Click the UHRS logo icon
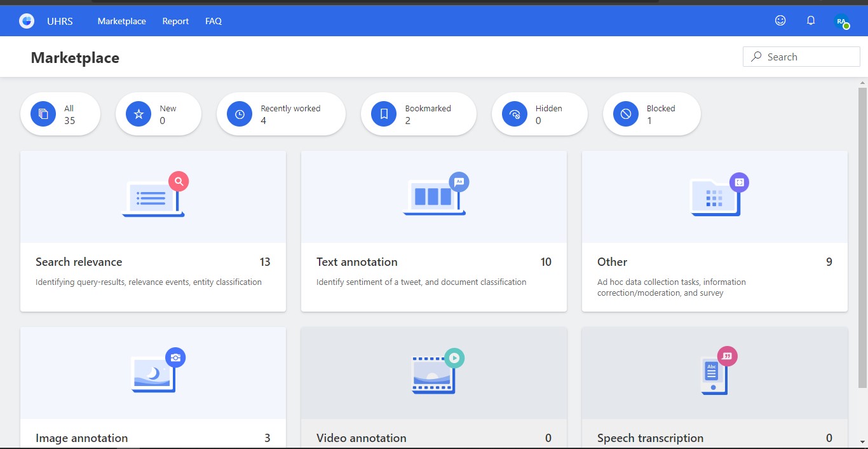The width and height of the screenshot is (868, 449). [27, 21]
